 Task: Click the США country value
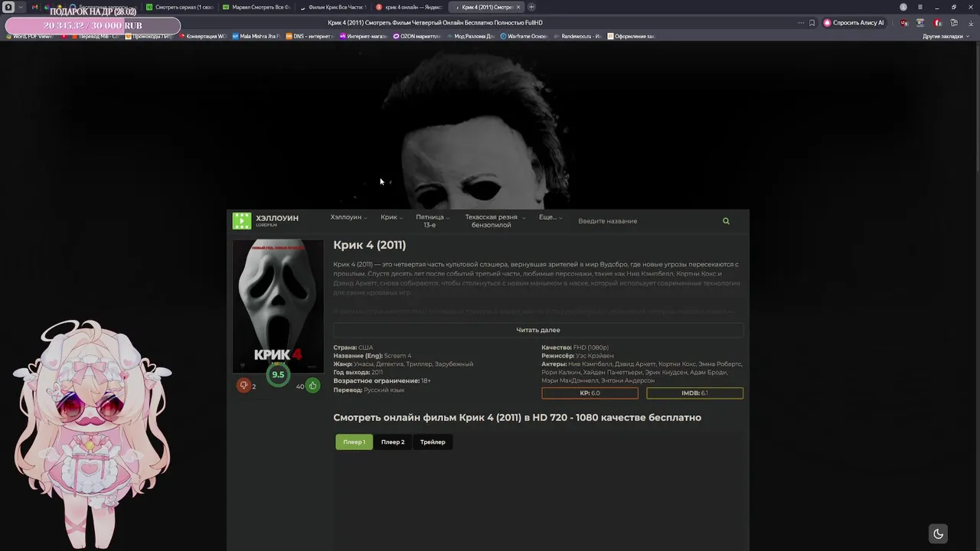[365, 347]
